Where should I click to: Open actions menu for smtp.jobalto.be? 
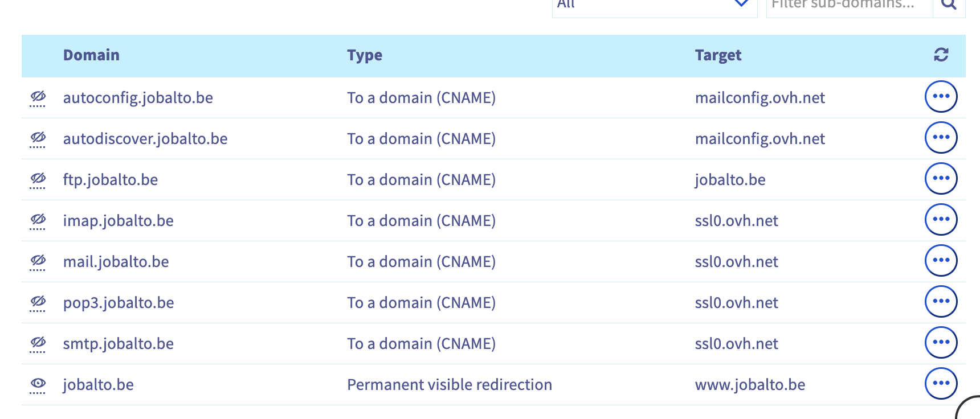(x=941, y=343)
